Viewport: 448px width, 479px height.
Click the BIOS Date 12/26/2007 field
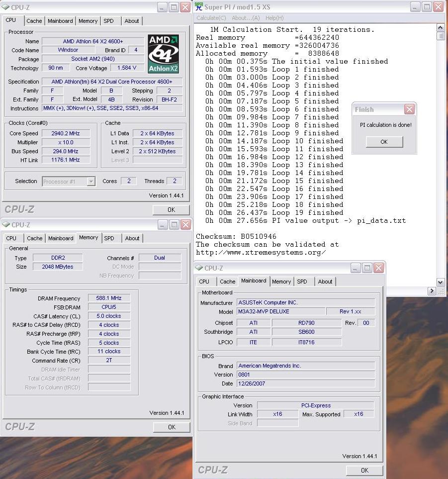(305, 383)
